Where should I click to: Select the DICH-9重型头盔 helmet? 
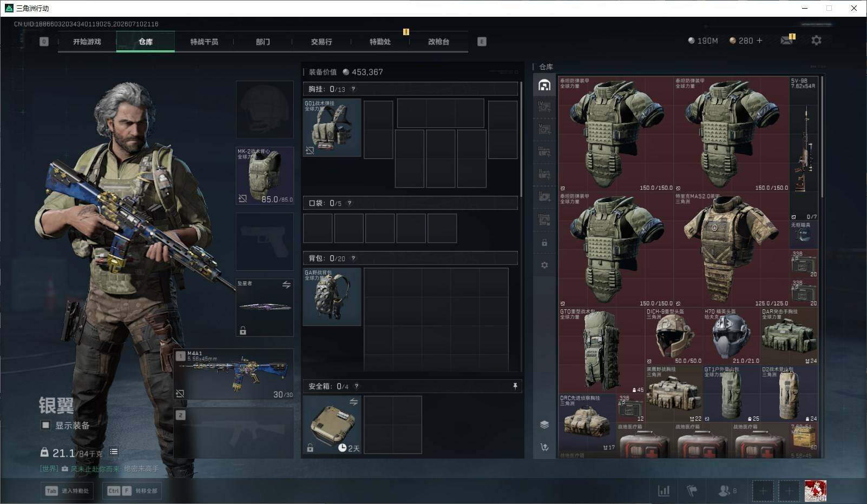coord(674,336)
